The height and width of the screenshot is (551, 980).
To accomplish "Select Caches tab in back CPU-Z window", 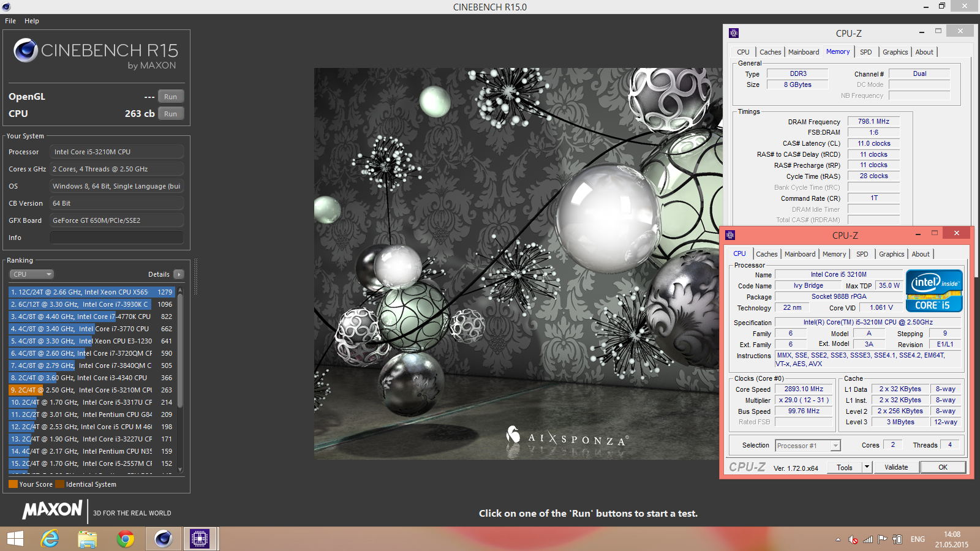I will point(771,52).
